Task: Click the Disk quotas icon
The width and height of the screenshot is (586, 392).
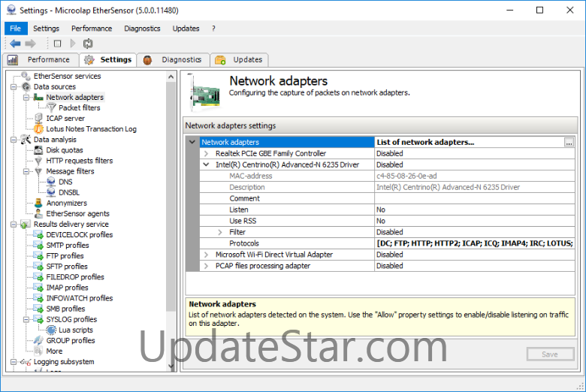Action: [38, 150]
